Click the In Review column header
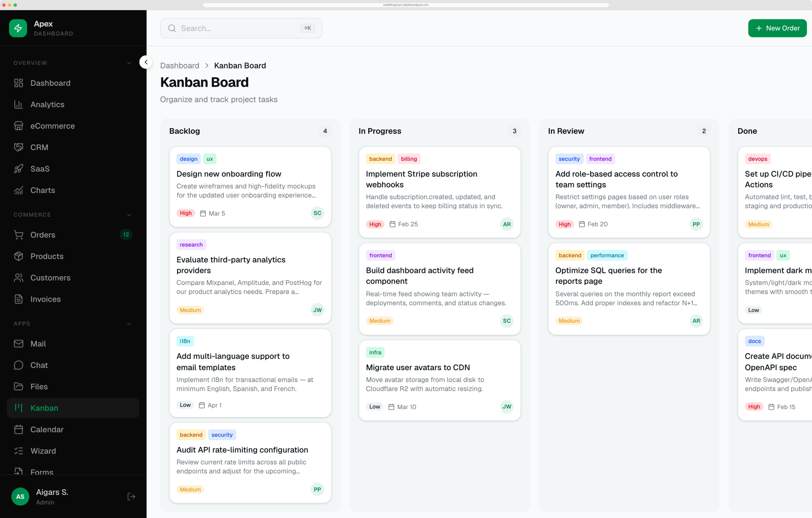The width and height of the screenshot is (812, 518). (x=566, y=131)
